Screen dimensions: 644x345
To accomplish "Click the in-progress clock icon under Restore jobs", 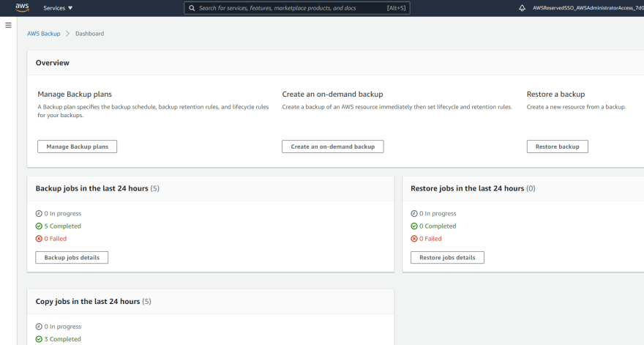I will (x=414, y=213).
